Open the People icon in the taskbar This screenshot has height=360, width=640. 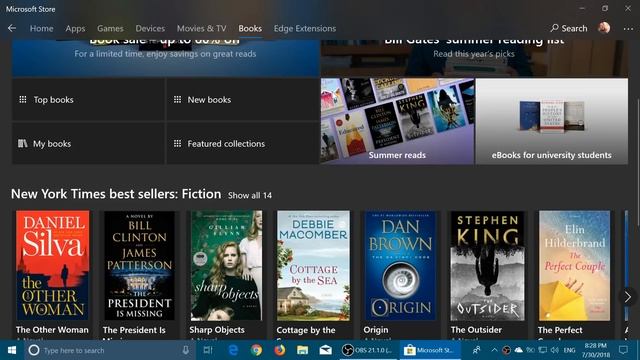coord(476,350)
